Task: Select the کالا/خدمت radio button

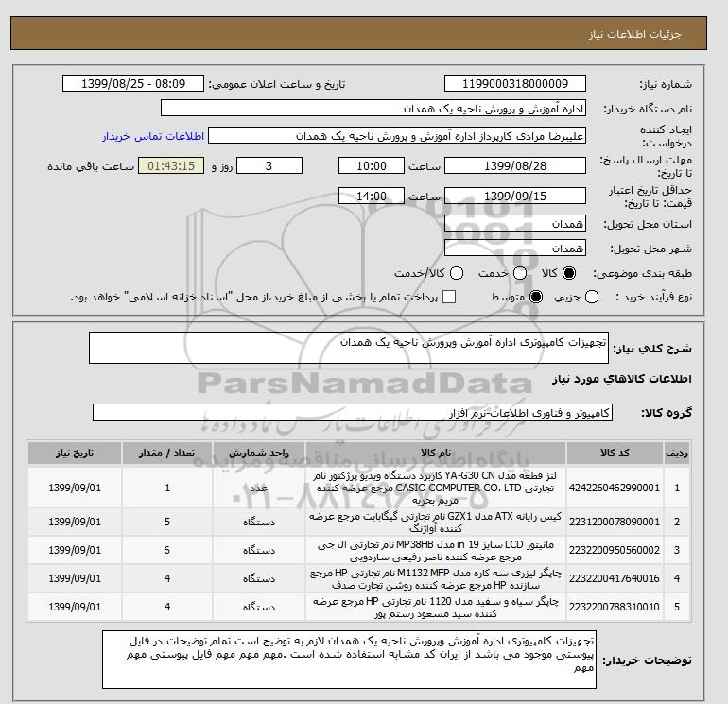Action: click(457, 273)
